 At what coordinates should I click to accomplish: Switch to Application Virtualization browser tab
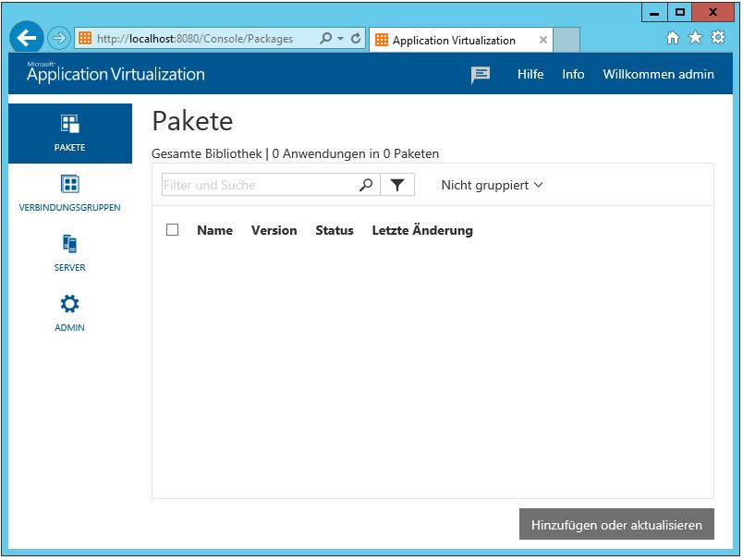point(453,40)
